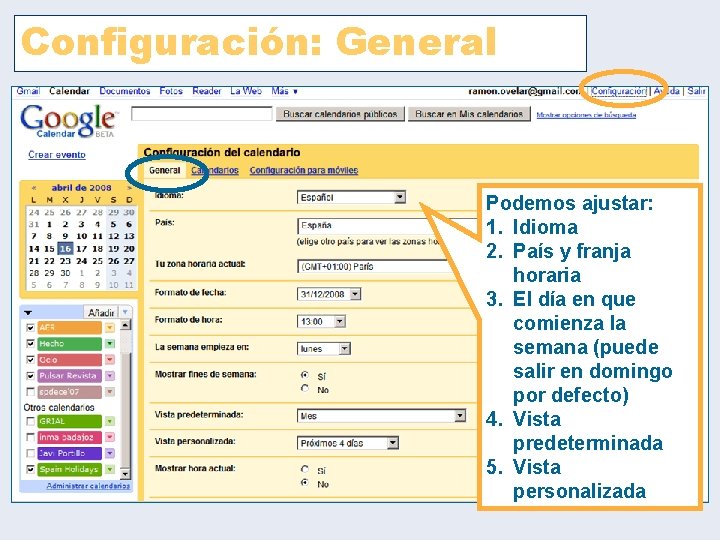Enable the GRIAL calendar checkbox

[30, 421]
